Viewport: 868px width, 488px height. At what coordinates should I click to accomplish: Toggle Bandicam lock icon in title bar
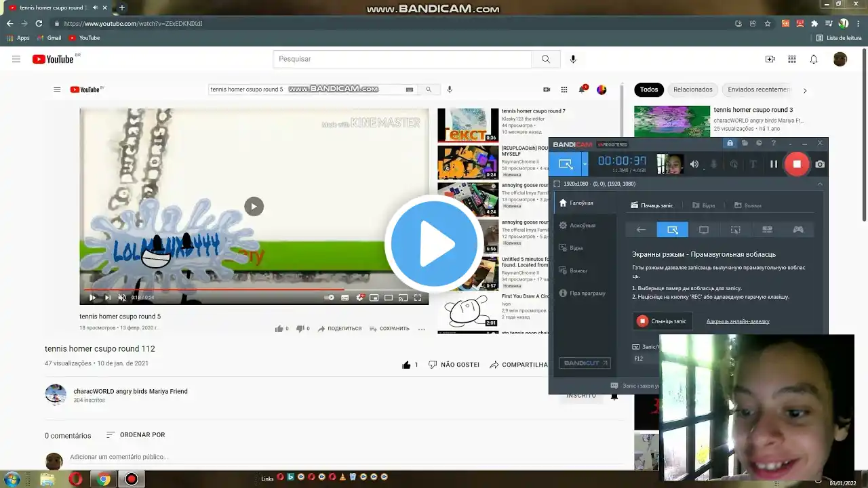pos(730,143)
